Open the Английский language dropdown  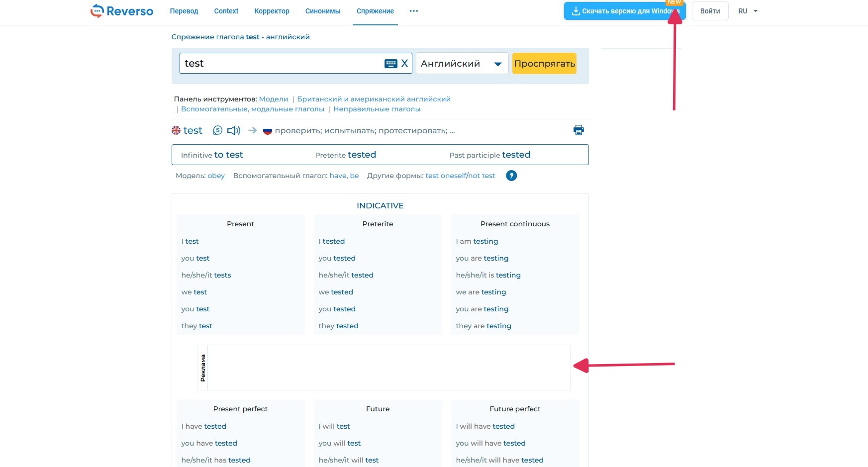pos(462,64)
